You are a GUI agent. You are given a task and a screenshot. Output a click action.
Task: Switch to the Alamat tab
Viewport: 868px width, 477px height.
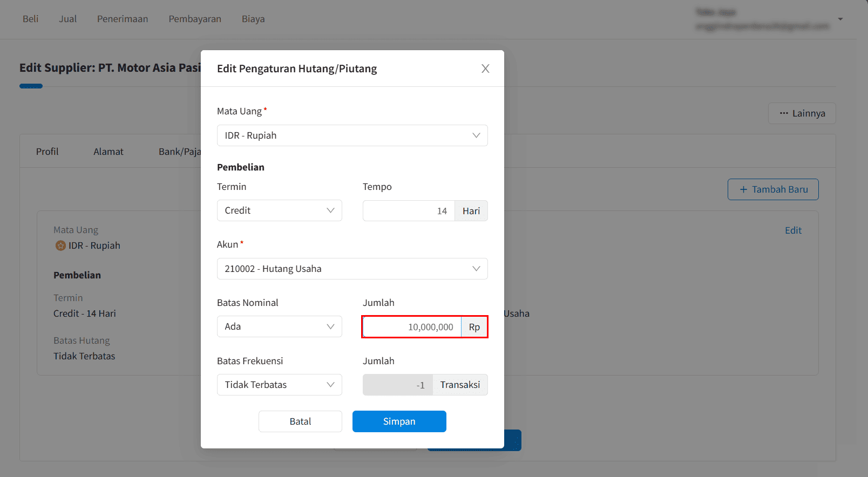pos(109,152)
